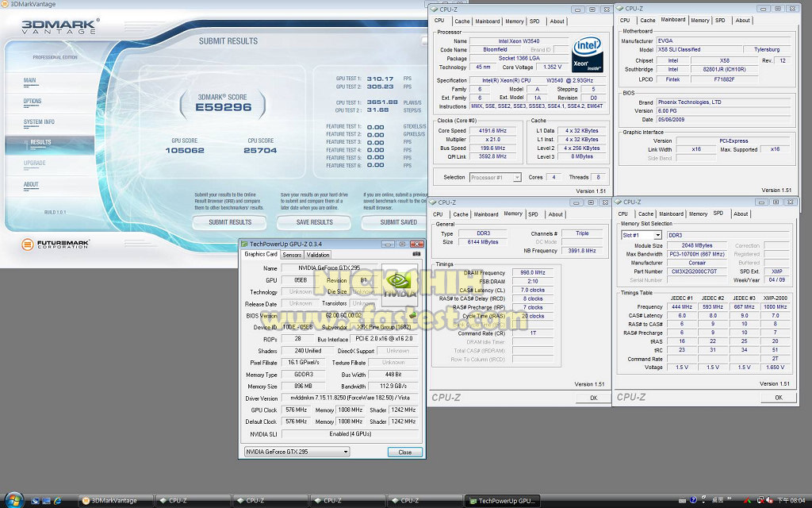Select Options in the 3DMark Vantage menu
The height and width of the screenshot is (508, 812).
[x=33, y=101]
